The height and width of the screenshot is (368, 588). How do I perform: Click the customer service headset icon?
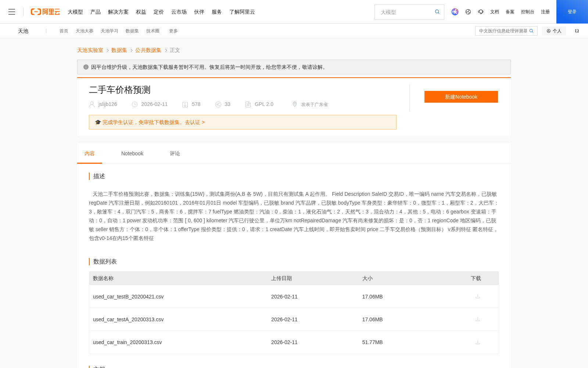pos(481,12)
